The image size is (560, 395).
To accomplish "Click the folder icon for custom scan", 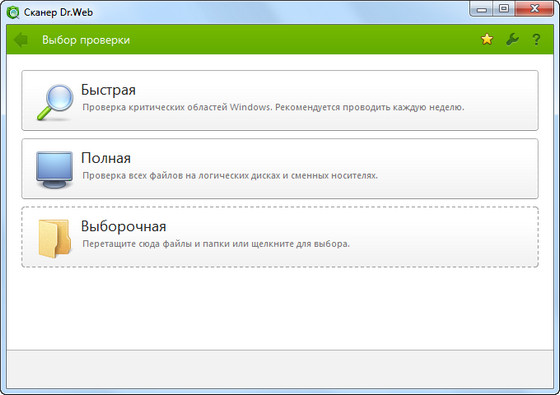I will point(54,238).
